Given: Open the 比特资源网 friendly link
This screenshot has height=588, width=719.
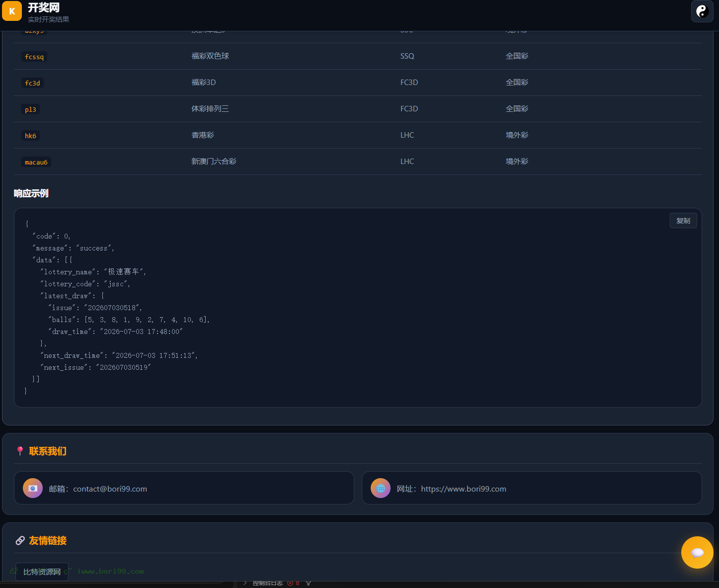Looking at the screenshot, I should (x=42, y=572).
